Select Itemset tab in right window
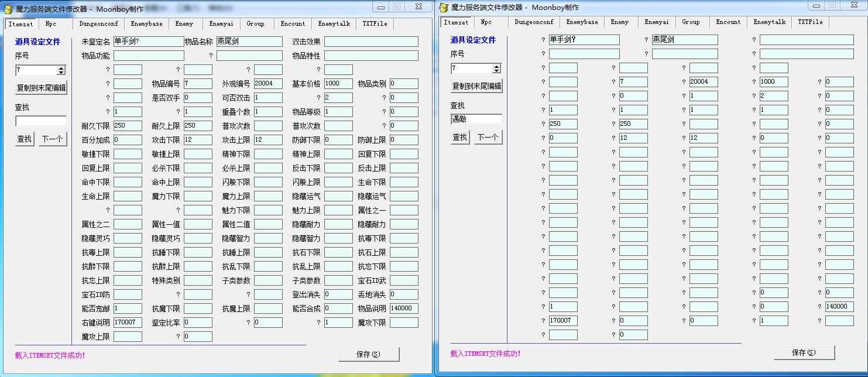The image size is (868, 377). click(x=456, y=22)
